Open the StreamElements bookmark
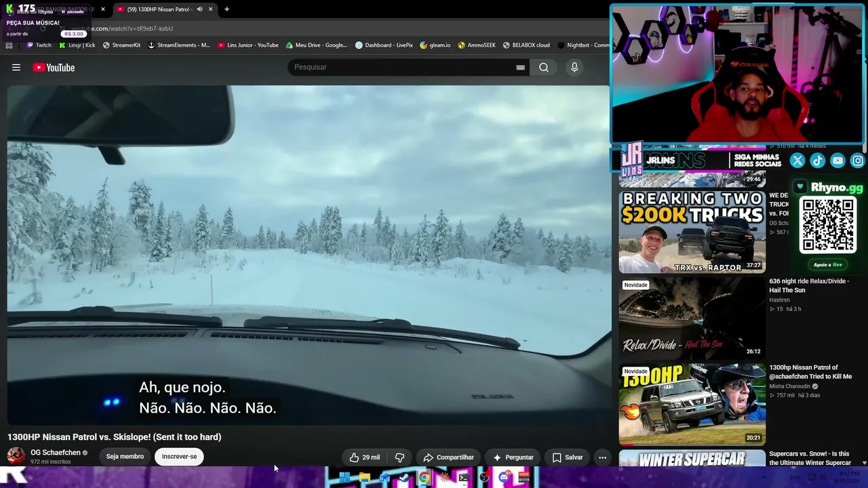The image size is (868, 488). coord(179,45)
